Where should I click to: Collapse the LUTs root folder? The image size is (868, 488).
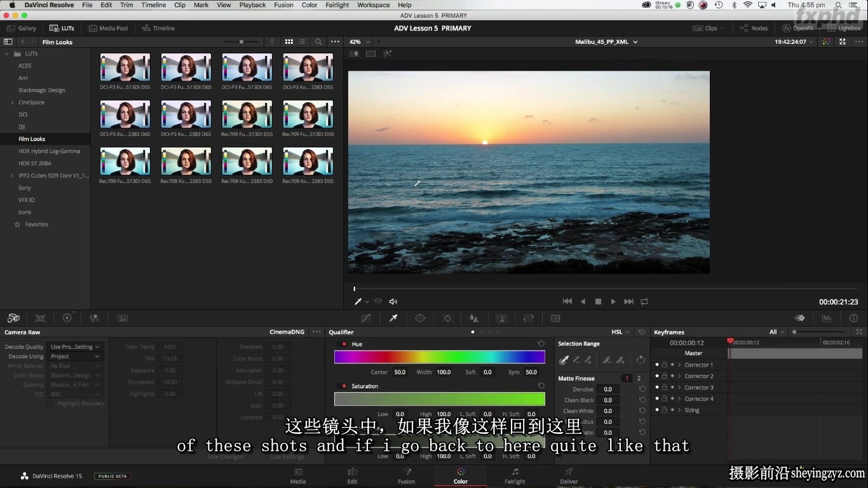(x=7, y=54)
